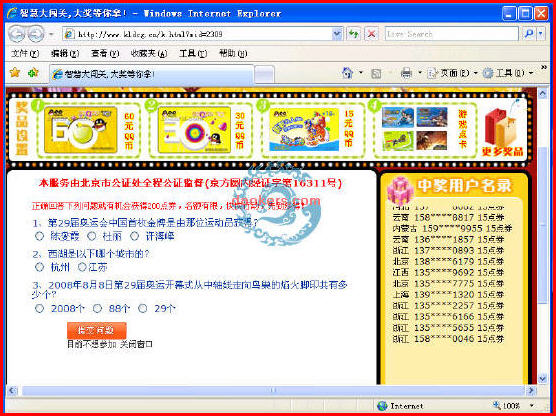Screen dimensions: 556x416
Task: Open the 文件(F) menu
Action: 25,54
